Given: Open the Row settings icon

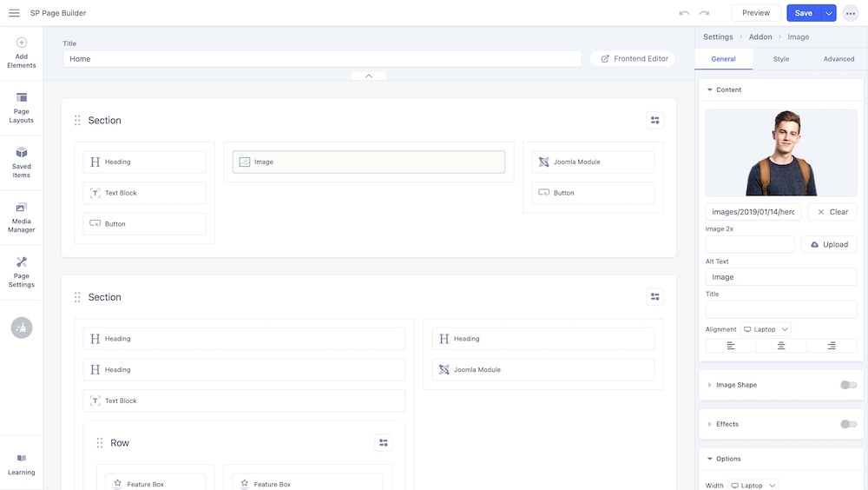Looking at the screenshot, I should point(383,442).
